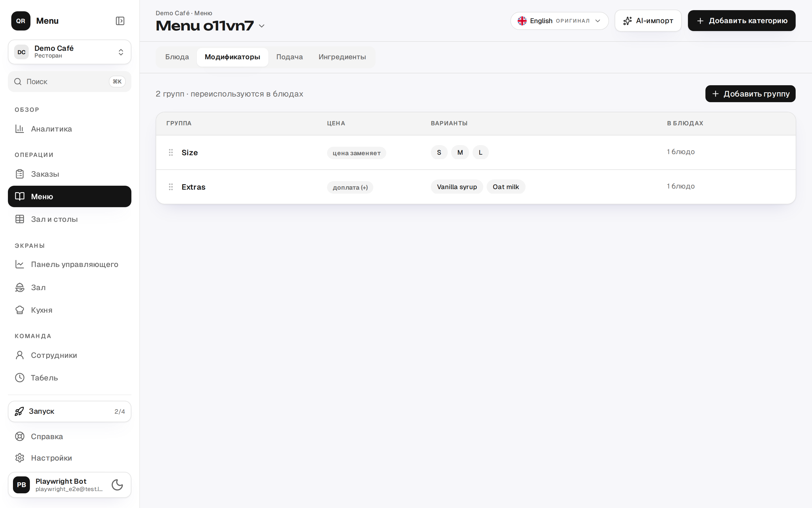Go to Заказы in the sidebar

[69, 174]
